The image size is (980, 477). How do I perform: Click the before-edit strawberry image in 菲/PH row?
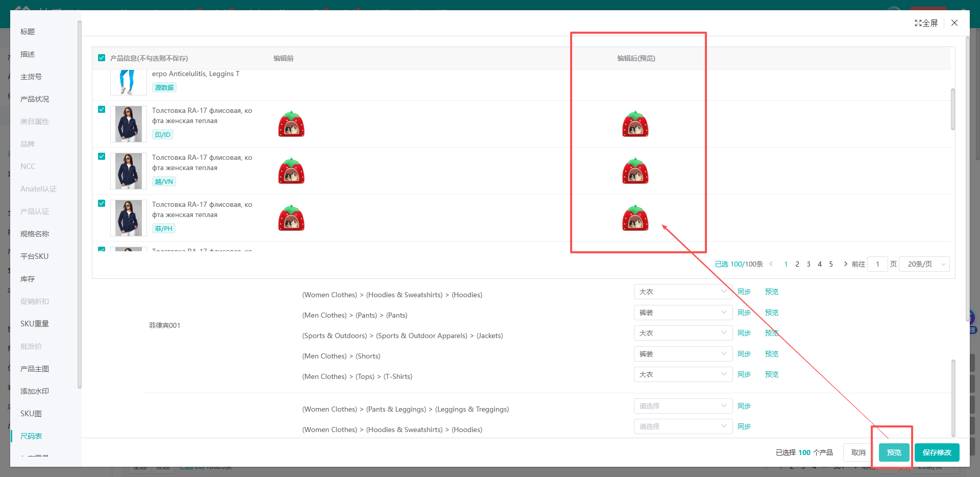click(291, 218)
